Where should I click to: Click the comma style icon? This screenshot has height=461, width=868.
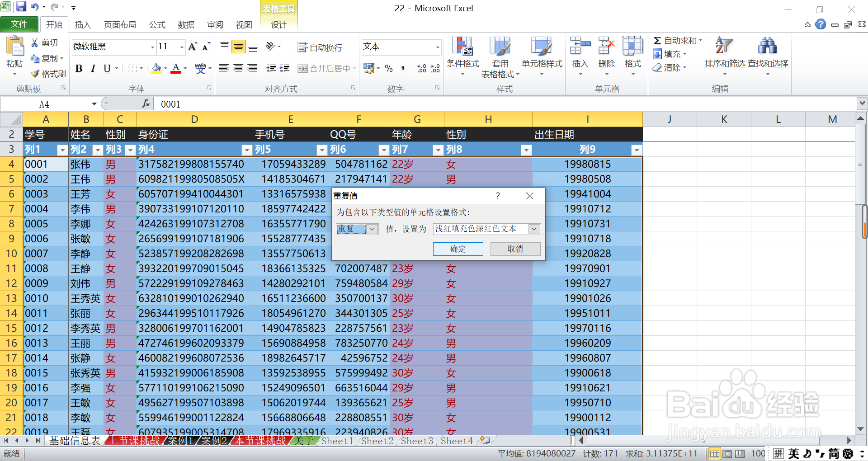click(403, 68)
